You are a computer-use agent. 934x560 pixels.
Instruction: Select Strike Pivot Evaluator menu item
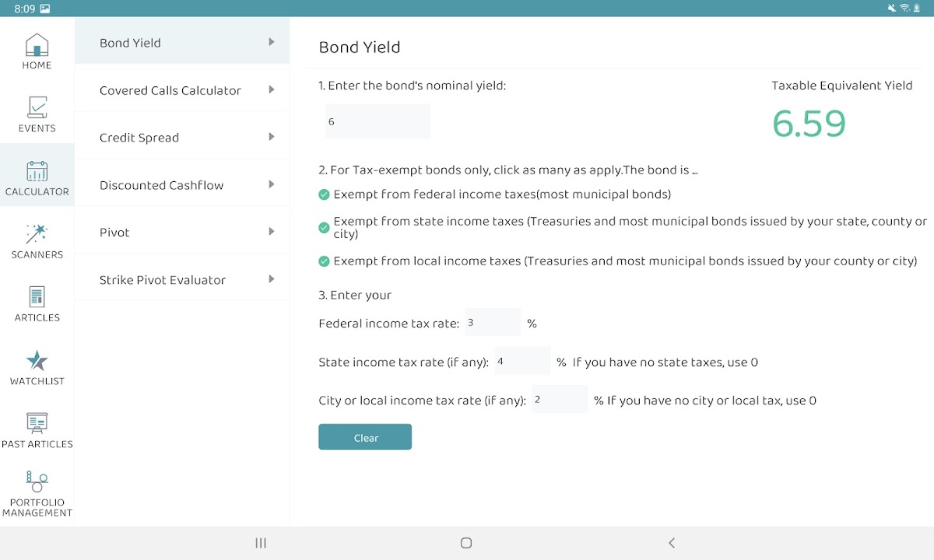(182, 280)
